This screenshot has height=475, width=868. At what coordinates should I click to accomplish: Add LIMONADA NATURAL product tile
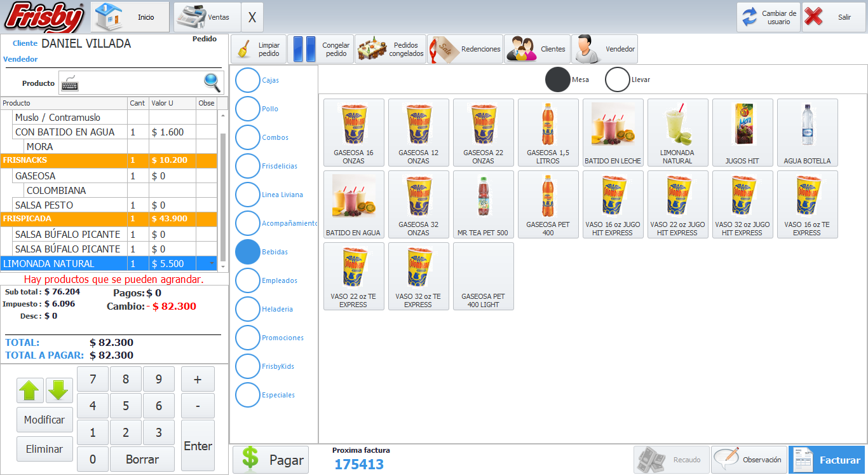tap(677, 132)
